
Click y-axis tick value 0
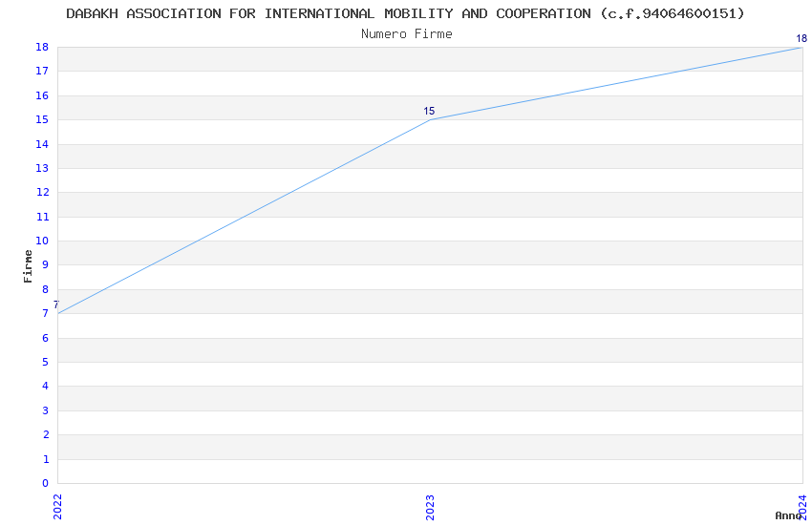pos(46,484)
